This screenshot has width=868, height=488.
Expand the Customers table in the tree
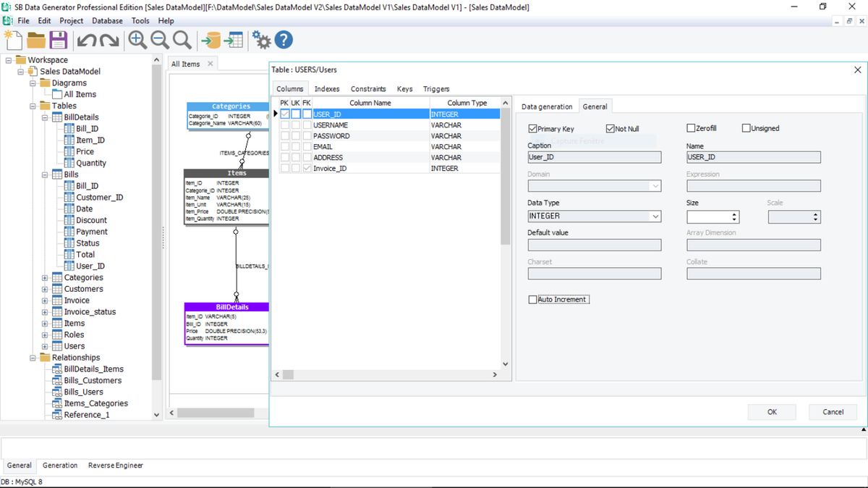point(45,289)
